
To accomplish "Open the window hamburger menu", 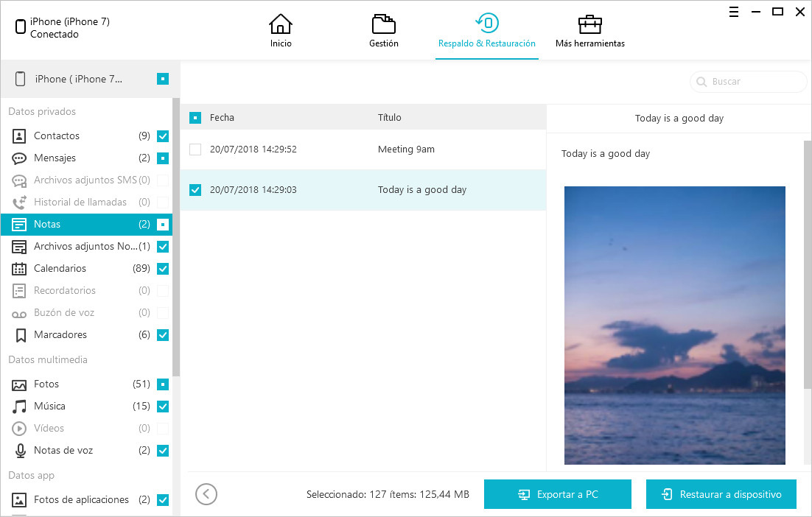I will (x=734, y=12).
